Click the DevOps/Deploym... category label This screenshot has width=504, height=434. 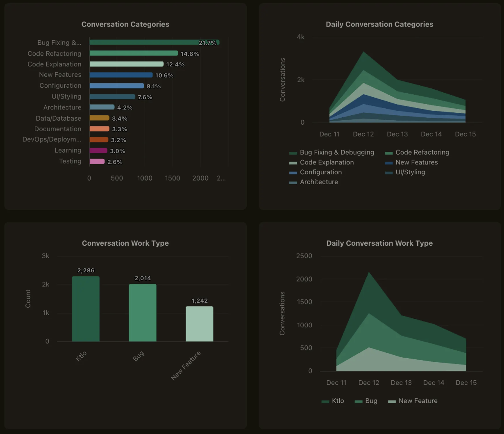click(x=52, y=139)
